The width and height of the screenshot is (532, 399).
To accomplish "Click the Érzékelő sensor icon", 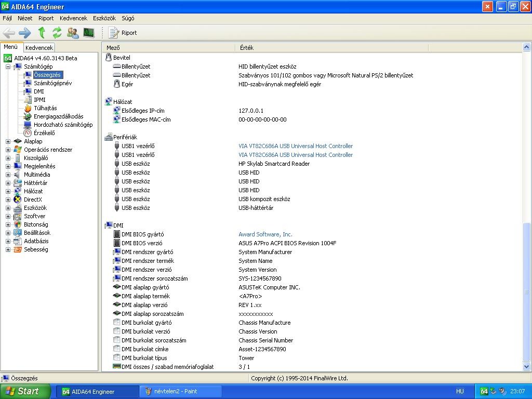I will click(28, 133).
